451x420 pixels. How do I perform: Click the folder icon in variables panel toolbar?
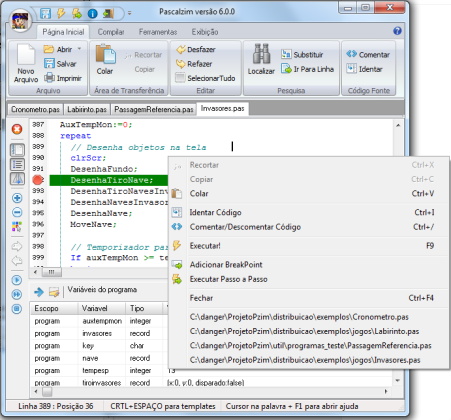(x=54, y=292)
